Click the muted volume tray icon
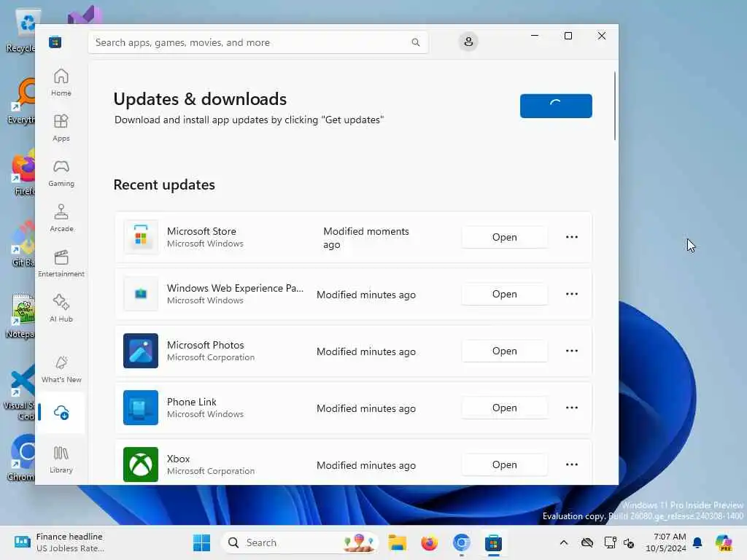The width and height of the screenshot is (747, 560). pyautogui.click(x=629, y=542)
